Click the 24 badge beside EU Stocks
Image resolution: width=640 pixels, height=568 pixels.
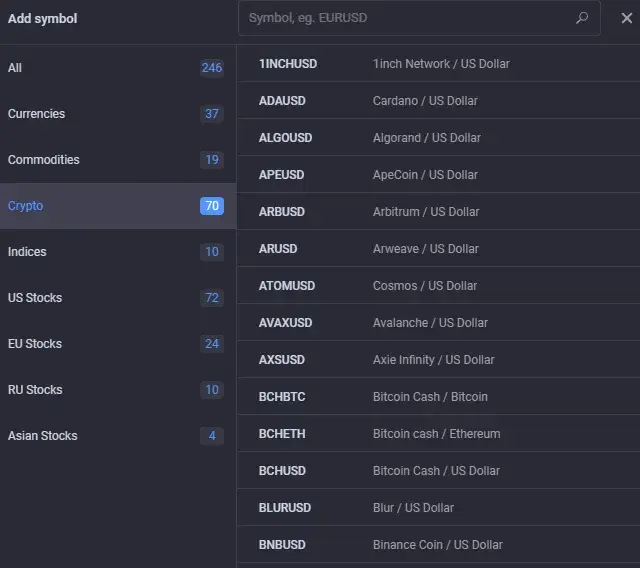(x=212, y=344)
